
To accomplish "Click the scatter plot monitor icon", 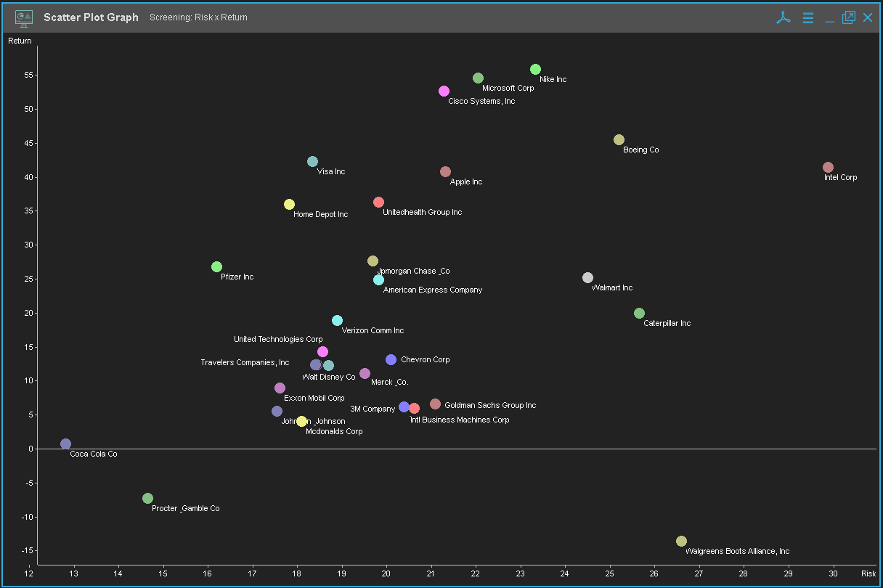I will (x=24, y=17).
